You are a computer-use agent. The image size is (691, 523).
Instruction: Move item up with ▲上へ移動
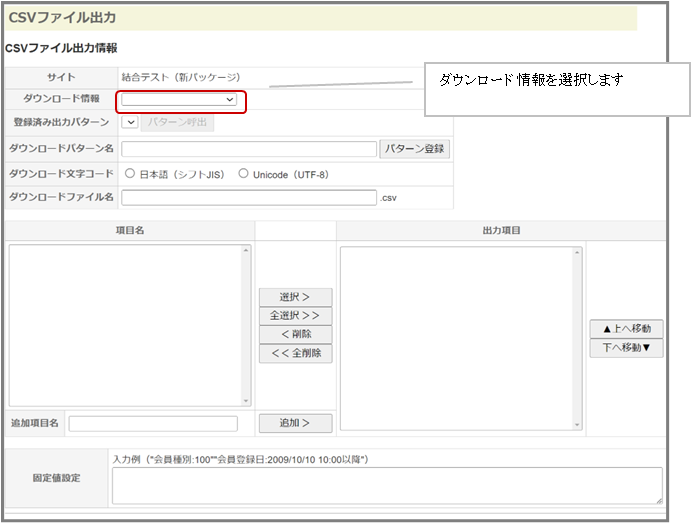click(626, 329)
